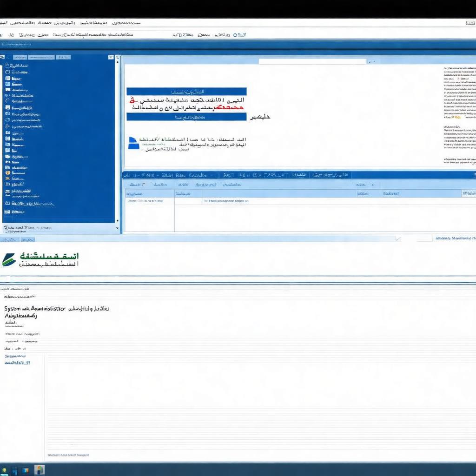Click the blue link under System Administrator section
The image size is (476, 476).
pyautogui.click(x=17, y=362)
